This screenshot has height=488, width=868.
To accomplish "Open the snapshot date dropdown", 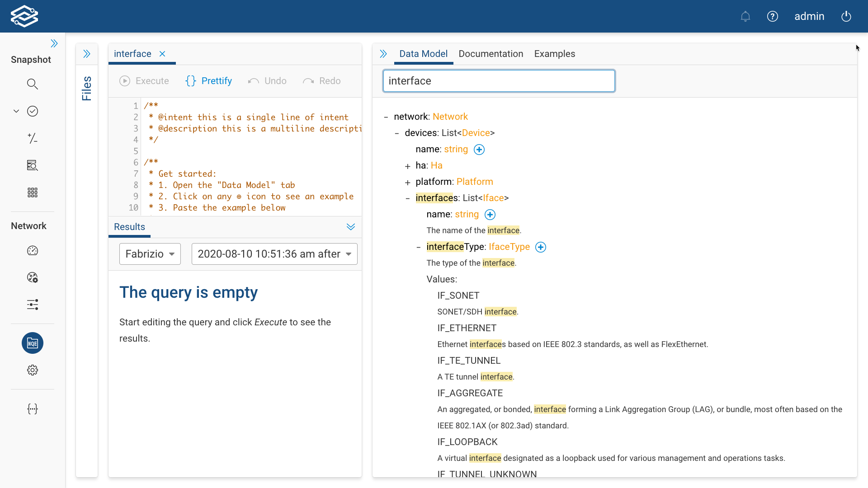I will 274,254.
